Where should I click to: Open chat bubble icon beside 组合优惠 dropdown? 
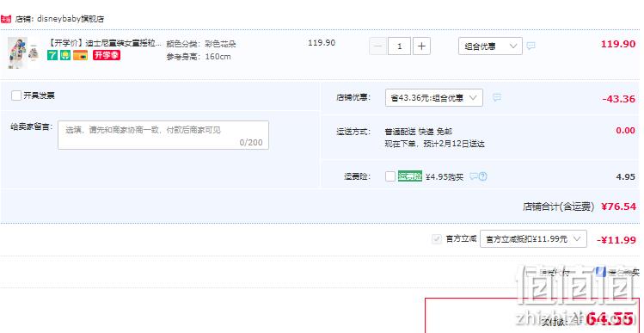coord(531,46)
